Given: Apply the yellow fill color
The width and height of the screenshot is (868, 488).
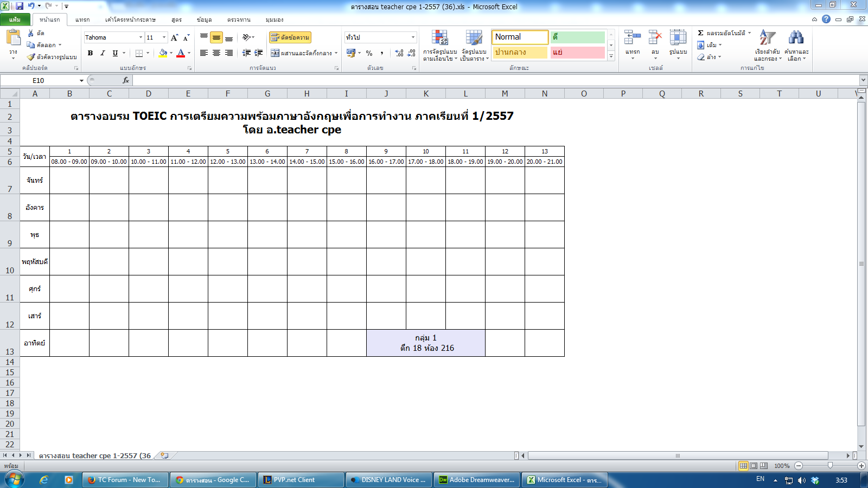Looking at the screenshot, I should pos(163,53).
